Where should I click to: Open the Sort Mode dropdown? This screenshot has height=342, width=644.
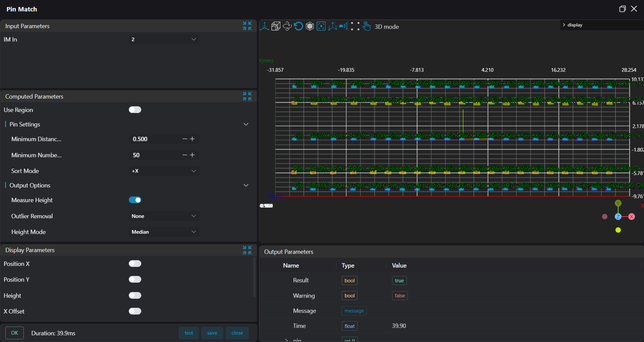point(164,171)
